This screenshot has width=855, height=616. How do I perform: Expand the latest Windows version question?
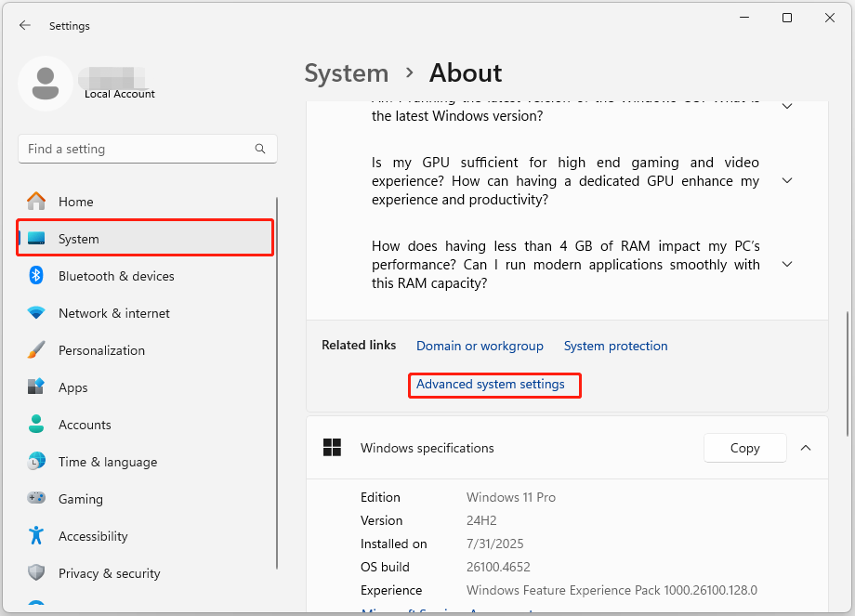[787, 106]
